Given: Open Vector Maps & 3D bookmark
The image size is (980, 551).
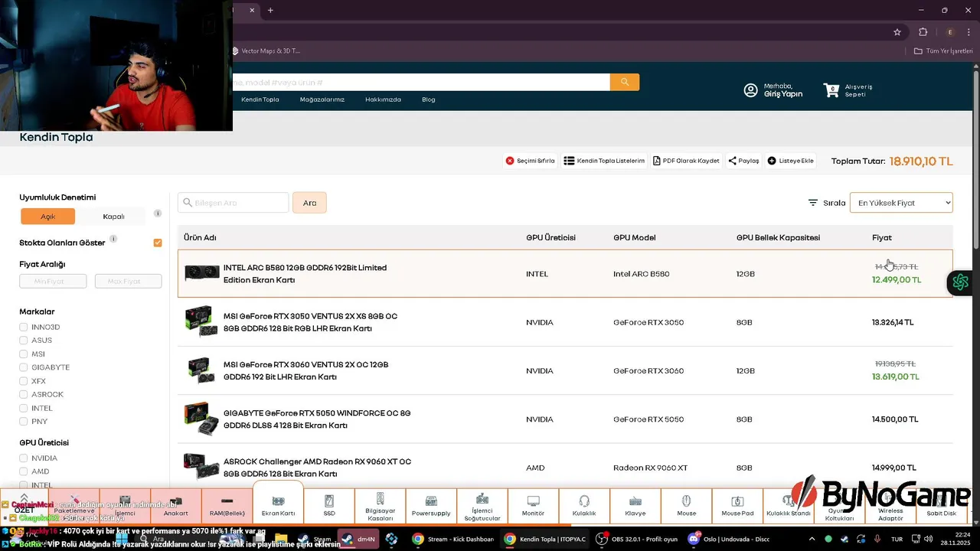Looking at the screenshot, I should click(x=266, y=51).
